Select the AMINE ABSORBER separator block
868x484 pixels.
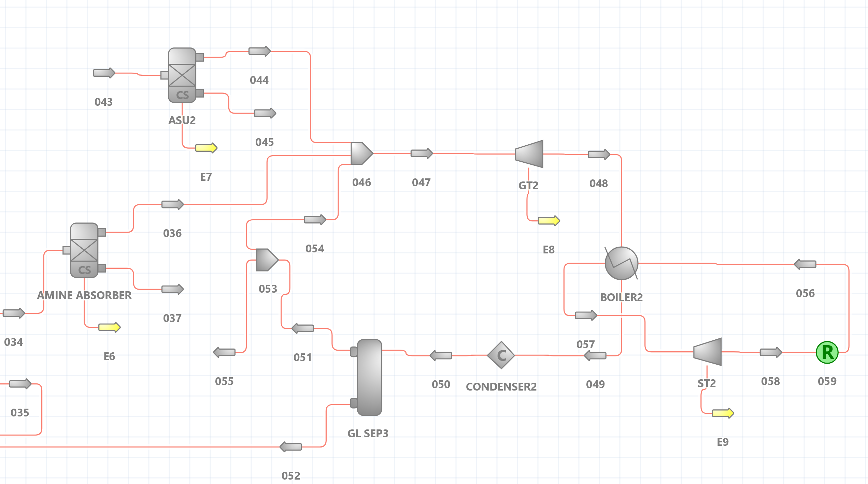click(x=84, y=250)
